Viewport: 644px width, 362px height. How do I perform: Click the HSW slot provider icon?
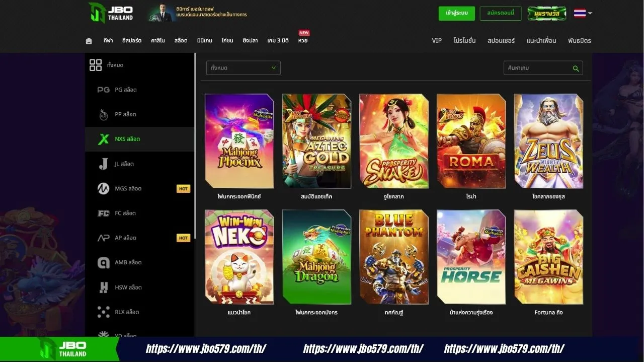(104, 287)
